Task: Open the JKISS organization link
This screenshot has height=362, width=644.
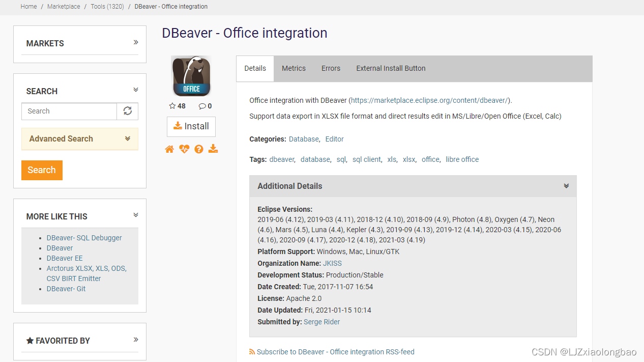Action: 332,263
